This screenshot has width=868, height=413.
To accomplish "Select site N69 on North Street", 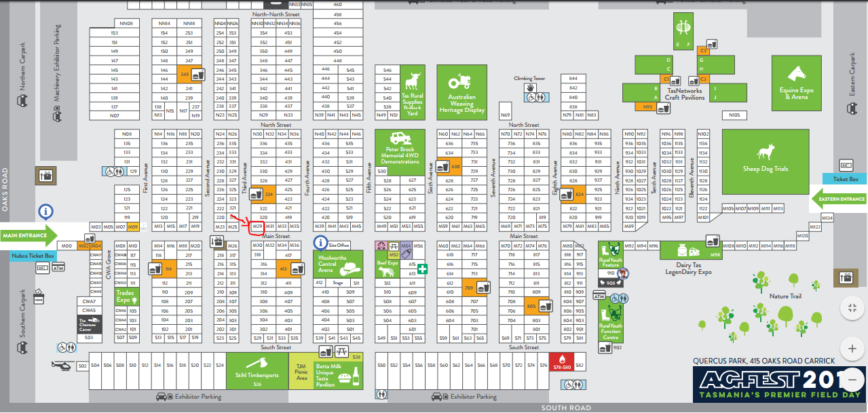I will click(504, 111).
